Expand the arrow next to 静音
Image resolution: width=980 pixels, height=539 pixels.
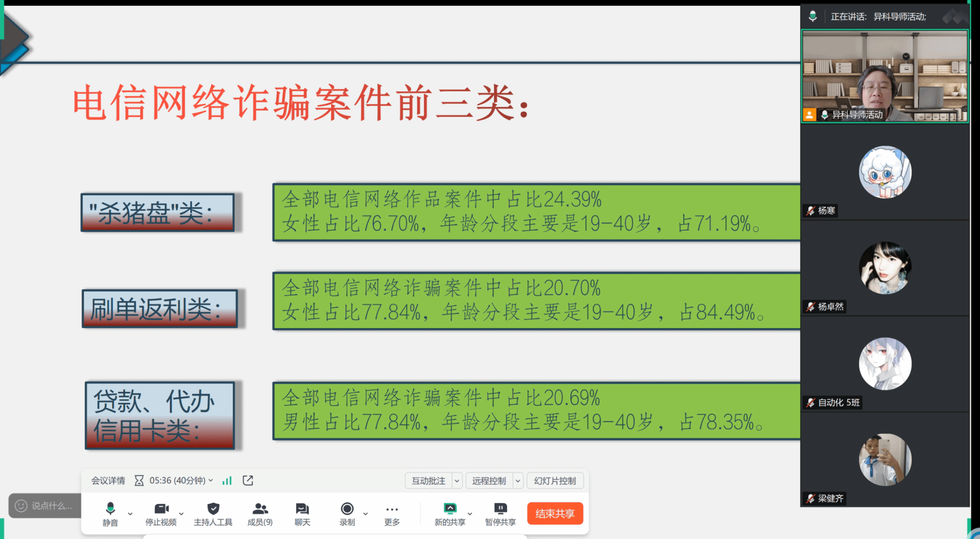point(130,514)
